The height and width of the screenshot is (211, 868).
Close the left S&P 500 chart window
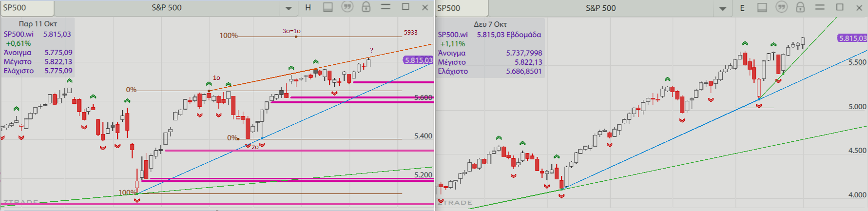425,7
